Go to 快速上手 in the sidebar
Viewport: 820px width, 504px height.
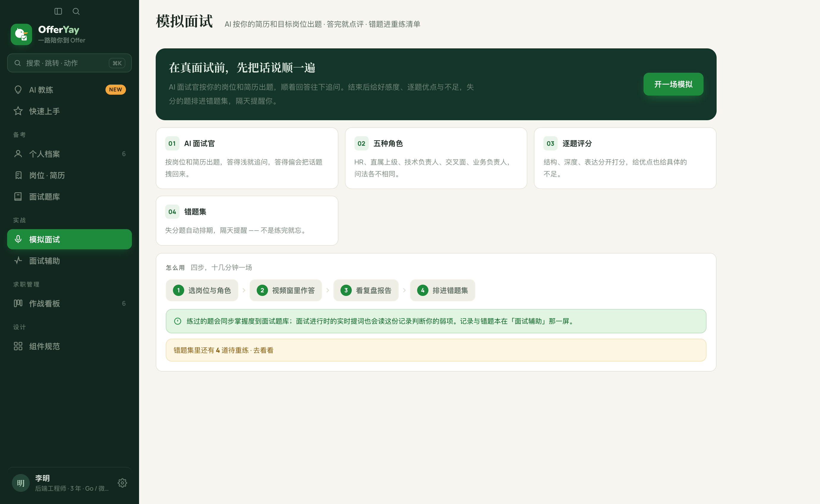click(70, 111)
